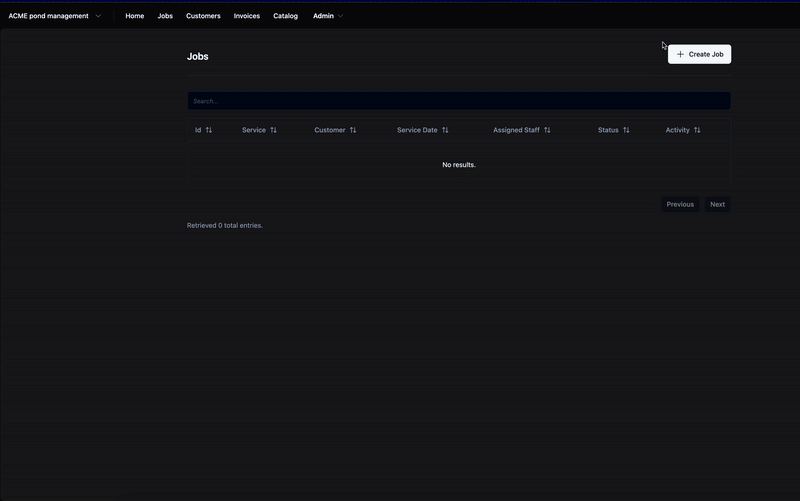
Task: Click the plus icon in Create Job
Action: (x=680, y=54)
